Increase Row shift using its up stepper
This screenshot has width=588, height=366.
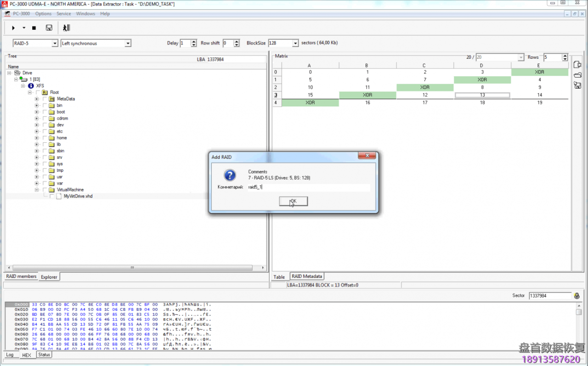pos(237,41)
